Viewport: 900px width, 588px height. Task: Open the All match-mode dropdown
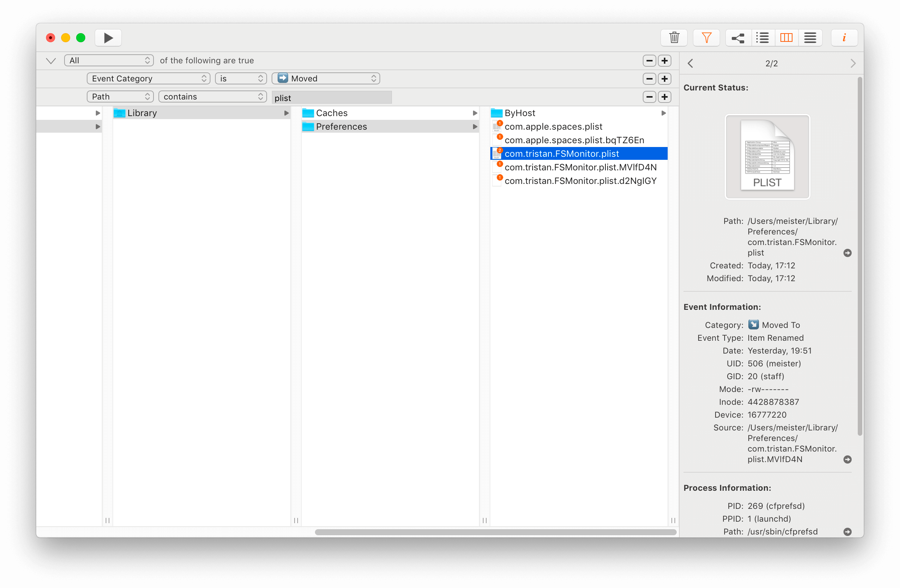pyautogui.click(x=109, y=60)
